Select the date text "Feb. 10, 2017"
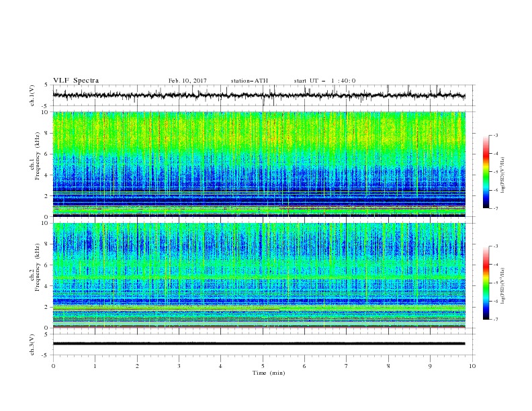Screen dimensions: 532x411 click(187, 81)
